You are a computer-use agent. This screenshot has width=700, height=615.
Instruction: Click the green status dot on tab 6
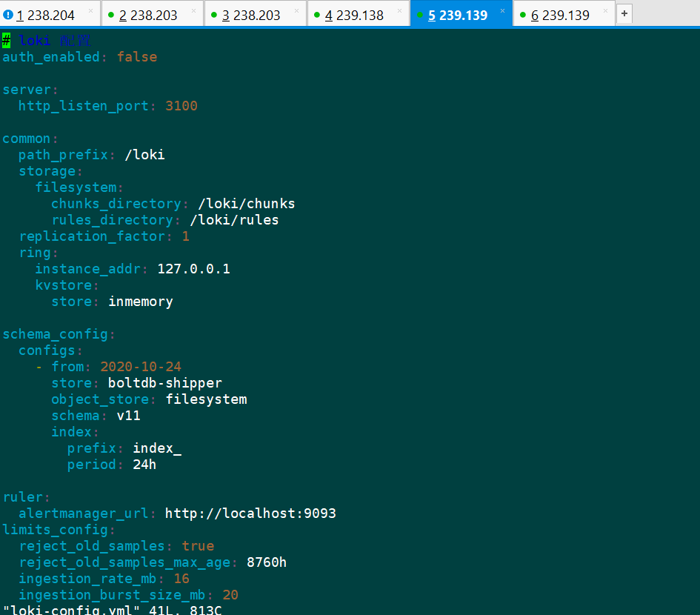[x=523, y=15]
